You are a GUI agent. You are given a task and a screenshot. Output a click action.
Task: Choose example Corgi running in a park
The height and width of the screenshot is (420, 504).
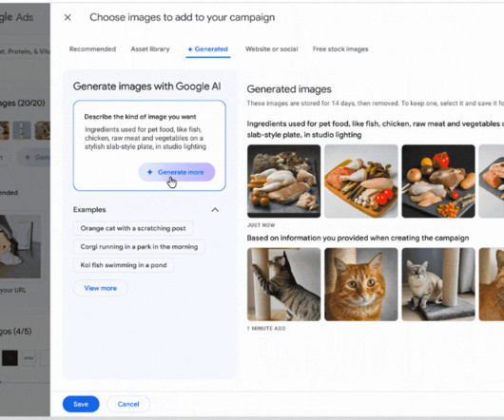(139, 247)
